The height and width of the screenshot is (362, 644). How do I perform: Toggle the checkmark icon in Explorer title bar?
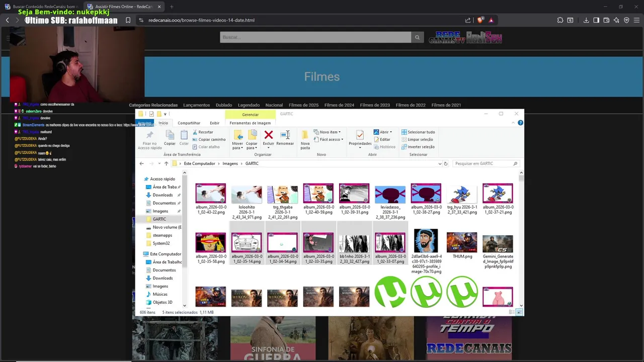click(151, 114)
